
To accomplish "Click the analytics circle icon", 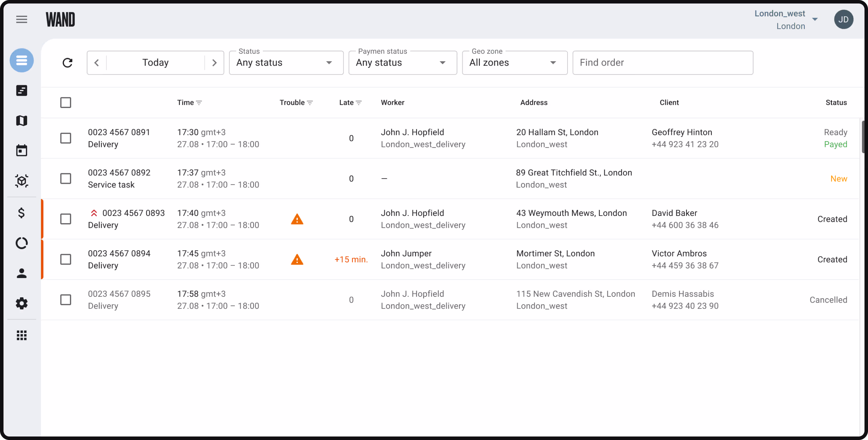I will click(x=22, y=243).
